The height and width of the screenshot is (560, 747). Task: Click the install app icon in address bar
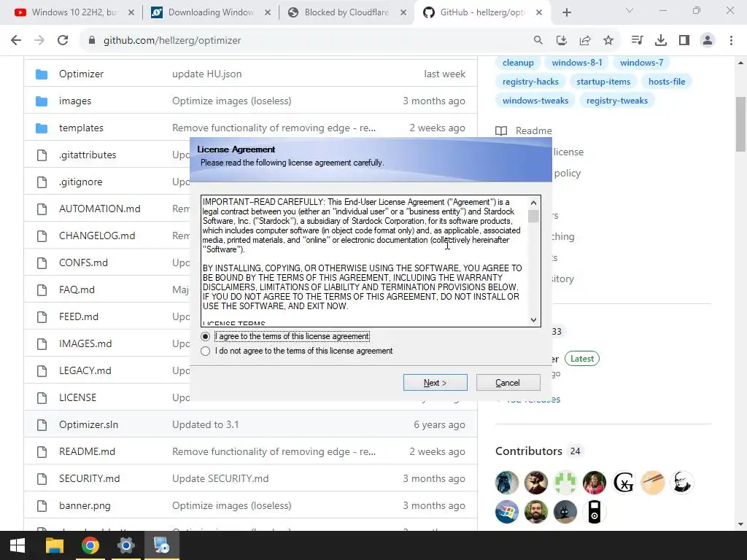click(562, 41)
